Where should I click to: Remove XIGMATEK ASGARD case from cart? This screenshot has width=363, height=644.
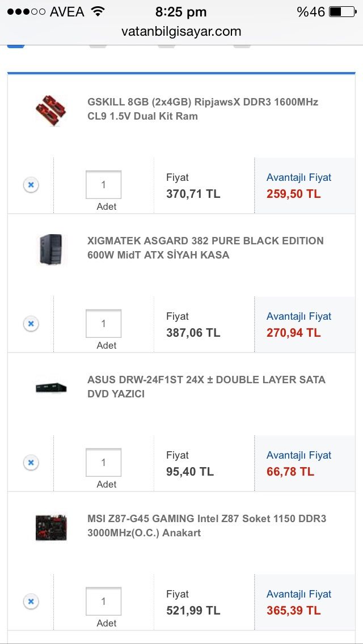pyautogui.click(x=31, y=324)
